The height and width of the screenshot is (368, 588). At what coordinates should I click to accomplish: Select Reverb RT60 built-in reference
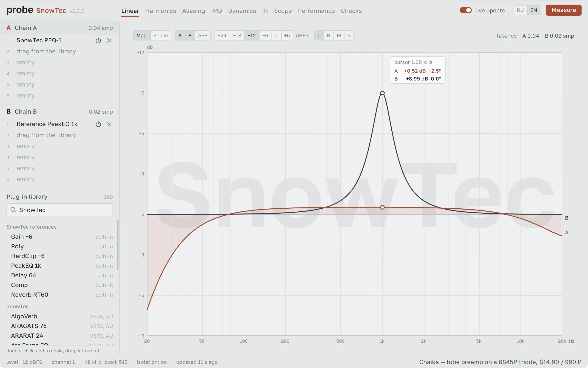click(x=59, y=295)
